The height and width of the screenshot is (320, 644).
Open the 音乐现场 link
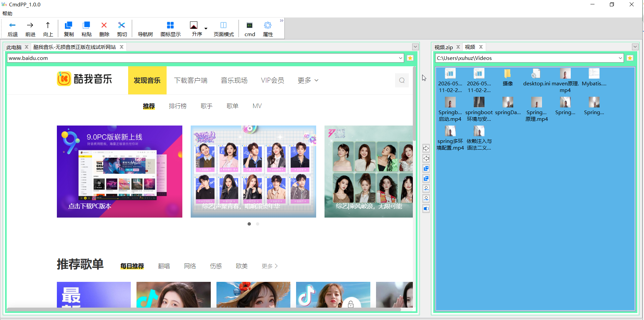[x=234, y=80]
